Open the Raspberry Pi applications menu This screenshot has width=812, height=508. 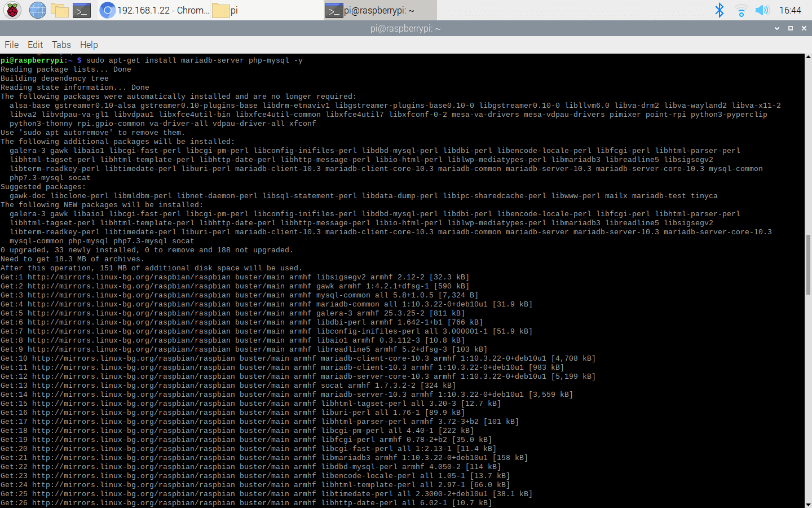[11, 10]
